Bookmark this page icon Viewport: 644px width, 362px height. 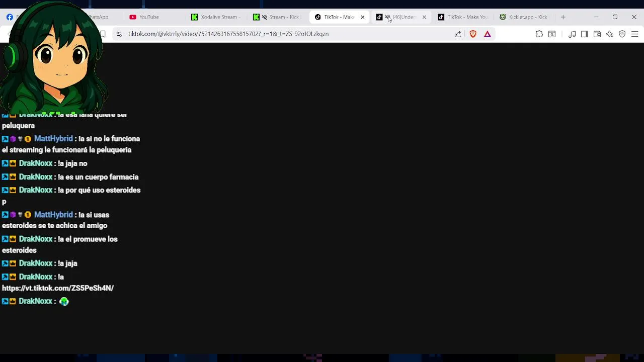pos(103,34)
